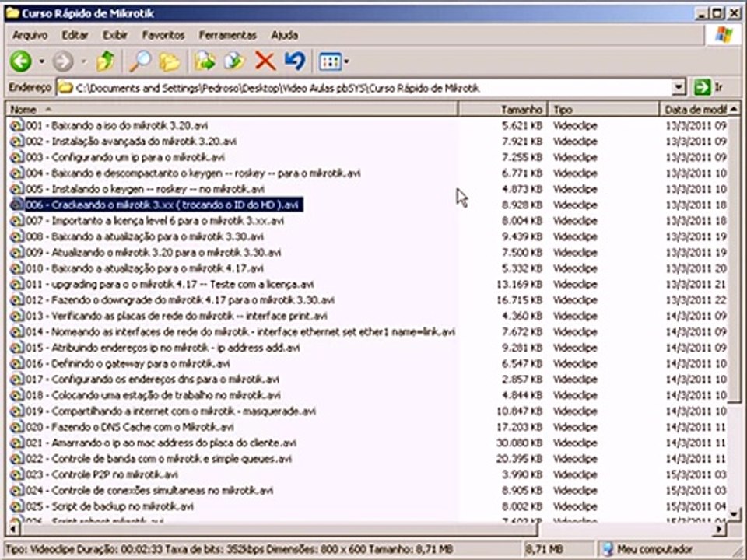The image size is (747, 560).
Task: Select 017 - Configurando os endereços dns.avi
Action: pyautogui.click(x=153, y=380)
